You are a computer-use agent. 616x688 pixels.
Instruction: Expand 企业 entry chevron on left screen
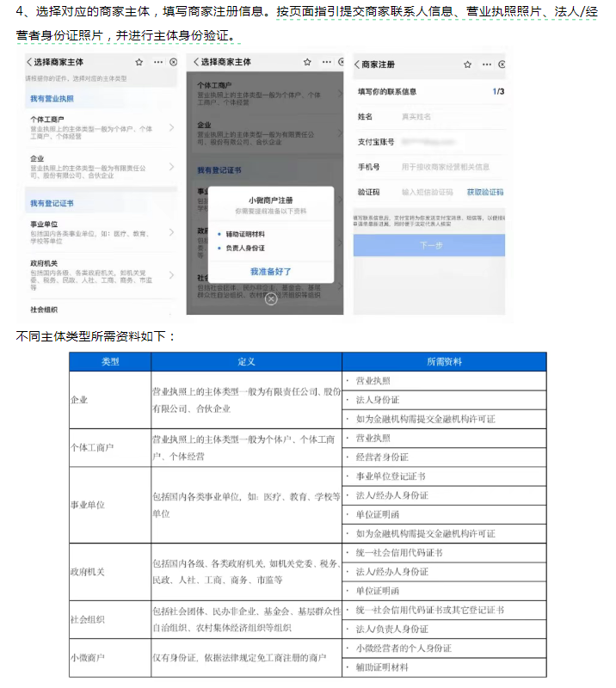pos(171,168)
